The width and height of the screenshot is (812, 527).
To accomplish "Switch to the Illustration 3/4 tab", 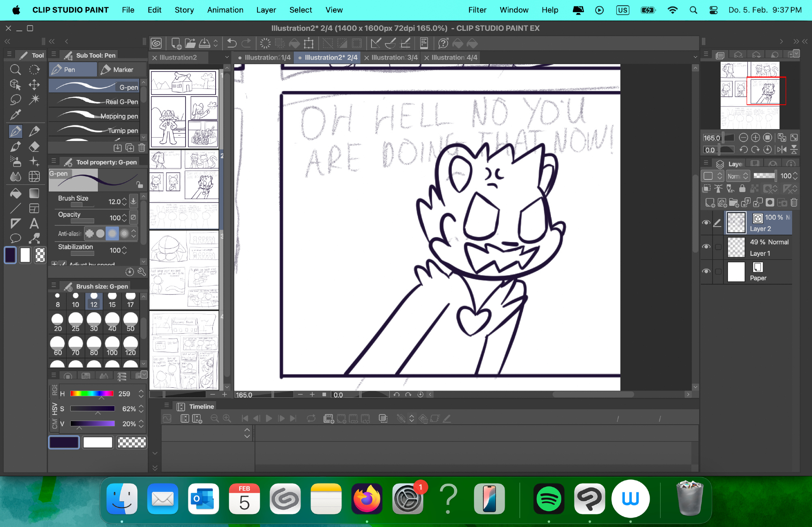I will point(394,58).
